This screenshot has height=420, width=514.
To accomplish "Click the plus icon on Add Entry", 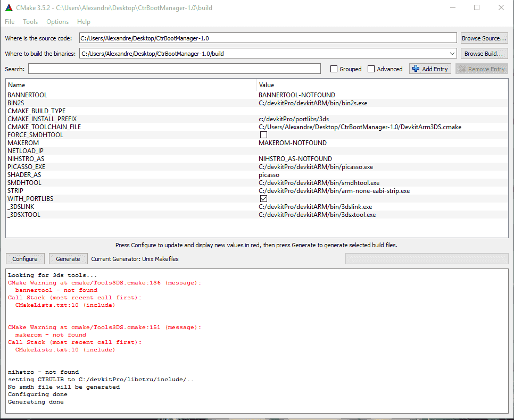I will point(416,69).
